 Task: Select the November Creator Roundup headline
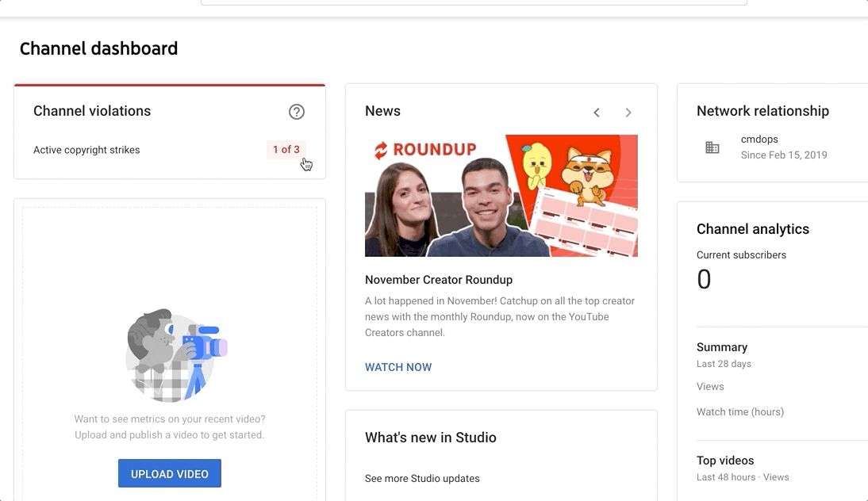click(439, 280)
